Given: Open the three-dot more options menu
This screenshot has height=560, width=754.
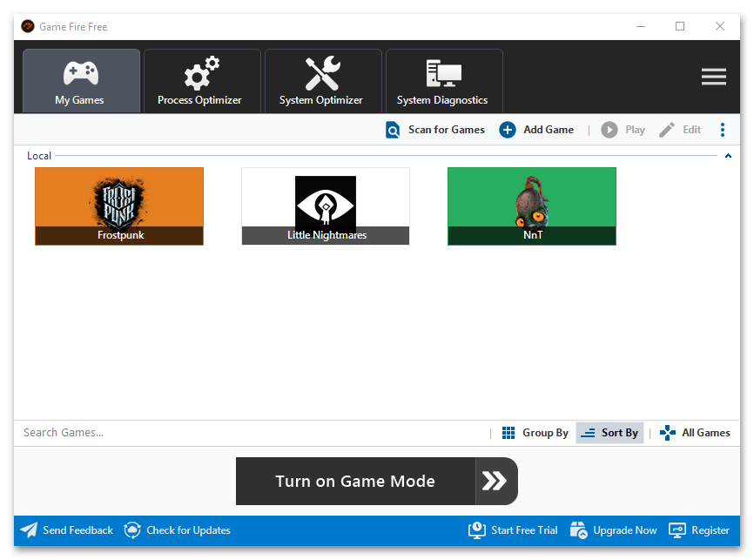Looking at the screenshot, I should click(x=722, y=130).
